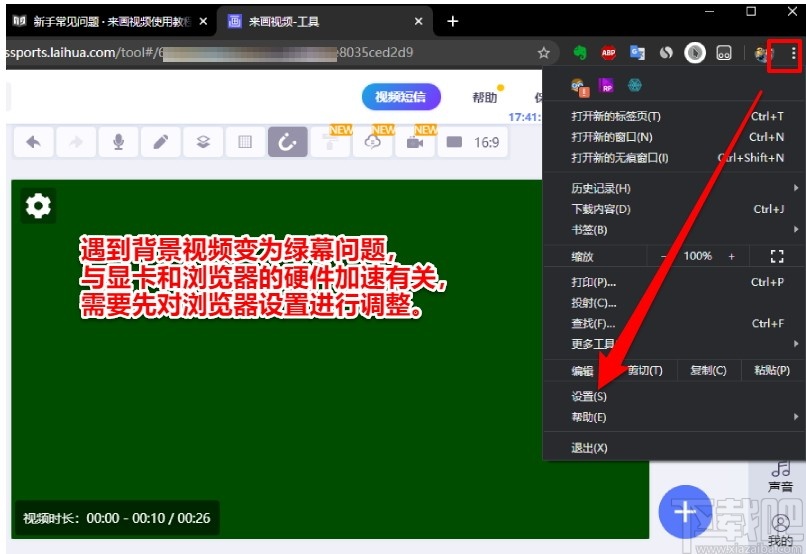806x554 pixels.
Task: Click the gray swirl extension icon
Action: pyautogui.click(x=666, y=52)
